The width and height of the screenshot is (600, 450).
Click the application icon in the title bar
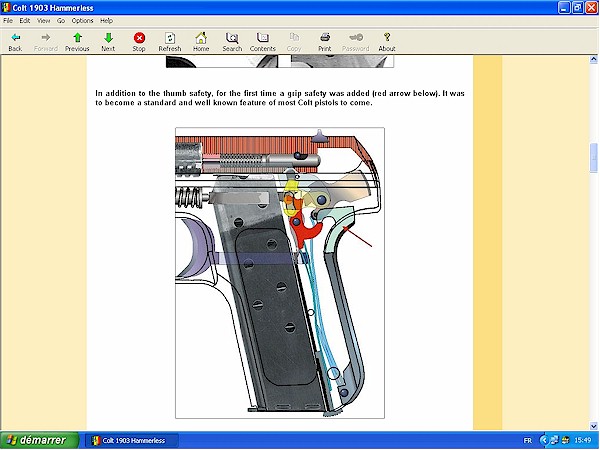(6, 8)
